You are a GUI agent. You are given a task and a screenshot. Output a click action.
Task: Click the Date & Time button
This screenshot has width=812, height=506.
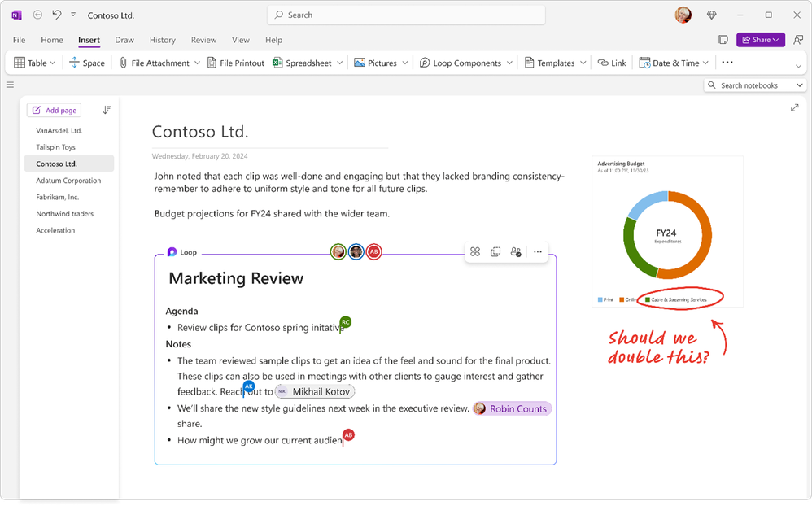(x=669, y=63)
